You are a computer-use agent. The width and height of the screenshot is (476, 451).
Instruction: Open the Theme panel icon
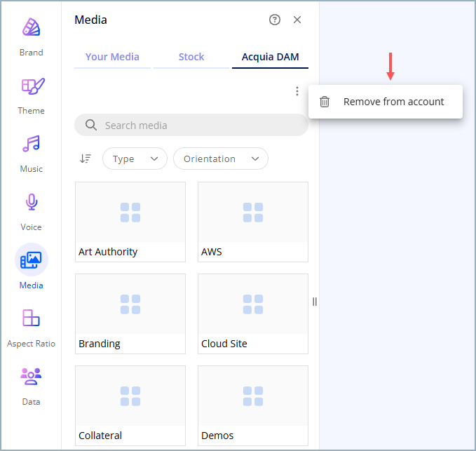33,86
